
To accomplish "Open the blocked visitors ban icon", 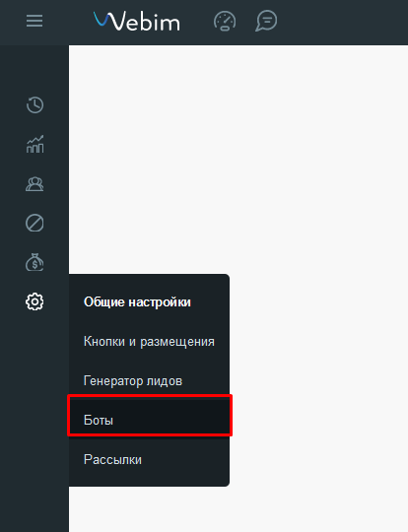I will pos(34,223).
